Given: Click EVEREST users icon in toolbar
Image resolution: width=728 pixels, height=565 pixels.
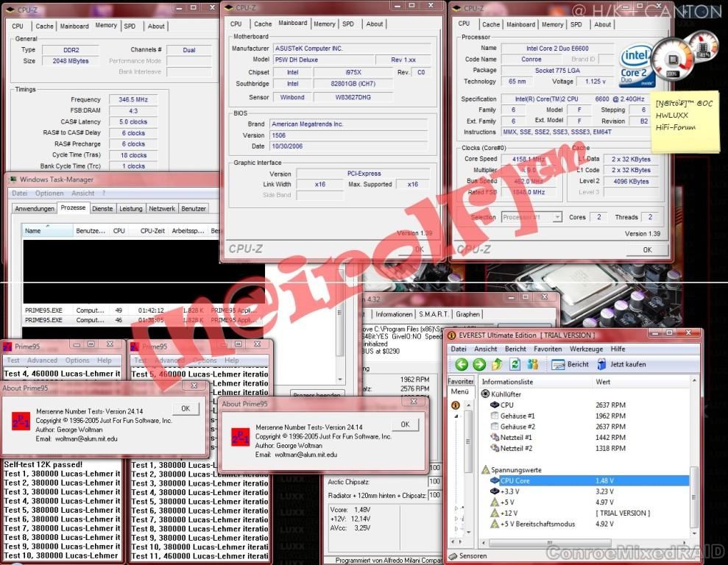Looking at the screenshot, I should point(532,365).
